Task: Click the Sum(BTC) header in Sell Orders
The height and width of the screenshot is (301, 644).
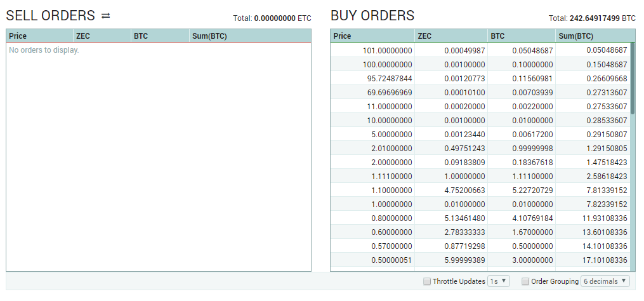Action: [x=251, y=36]
